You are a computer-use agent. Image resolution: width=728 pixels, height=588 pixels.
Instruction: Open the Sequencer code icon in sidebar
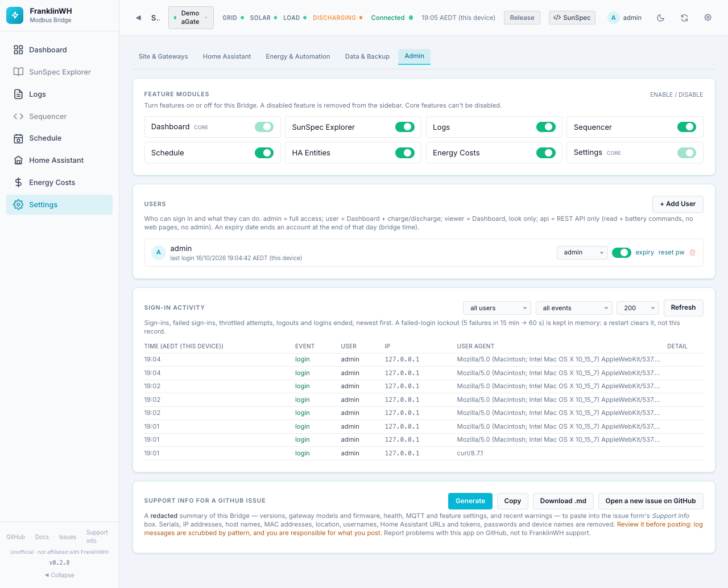click(x=18, y=116)
